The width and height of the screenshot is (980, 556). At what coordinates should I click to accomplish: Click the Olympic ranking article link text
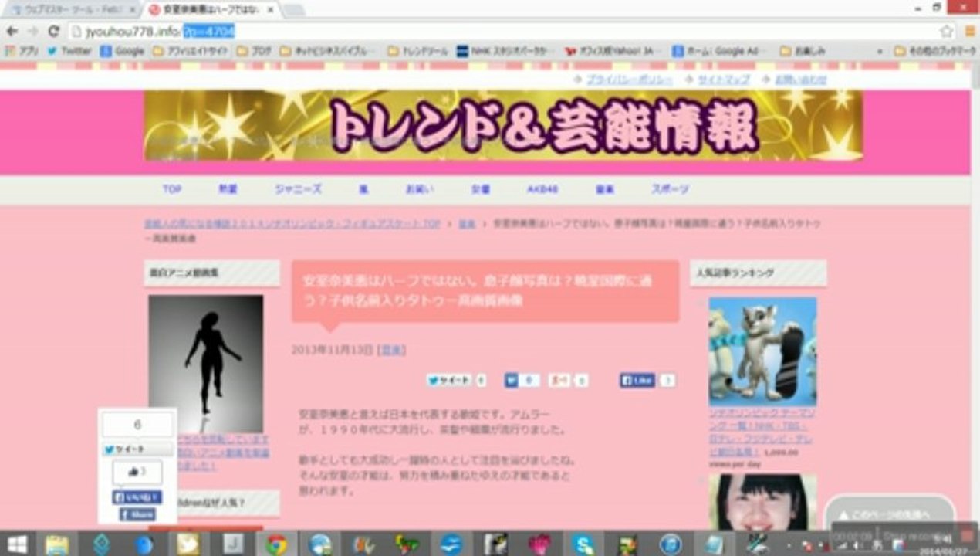tap(762, 432)
